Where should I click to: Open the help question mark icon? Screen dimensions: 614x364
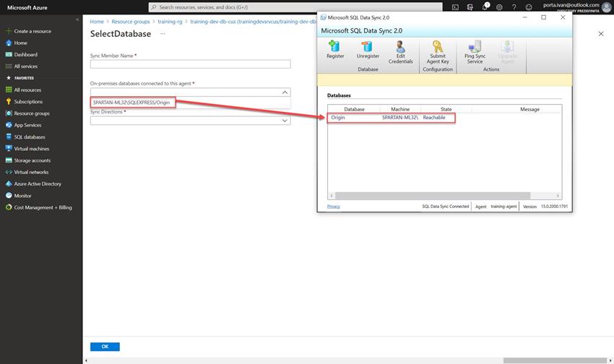(514, 7)
